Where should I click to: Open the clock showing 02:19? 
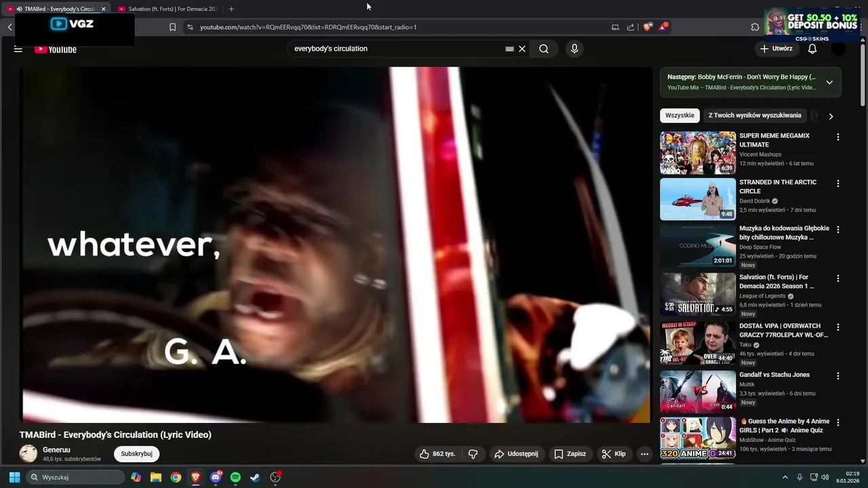click(x=848, y=477)
